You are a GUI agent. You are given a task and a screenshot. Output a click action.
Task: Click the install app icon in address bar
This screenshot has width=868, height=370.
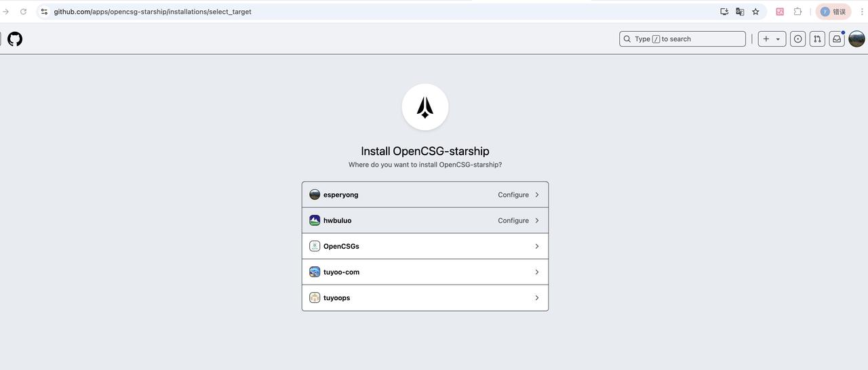(724, 12)
